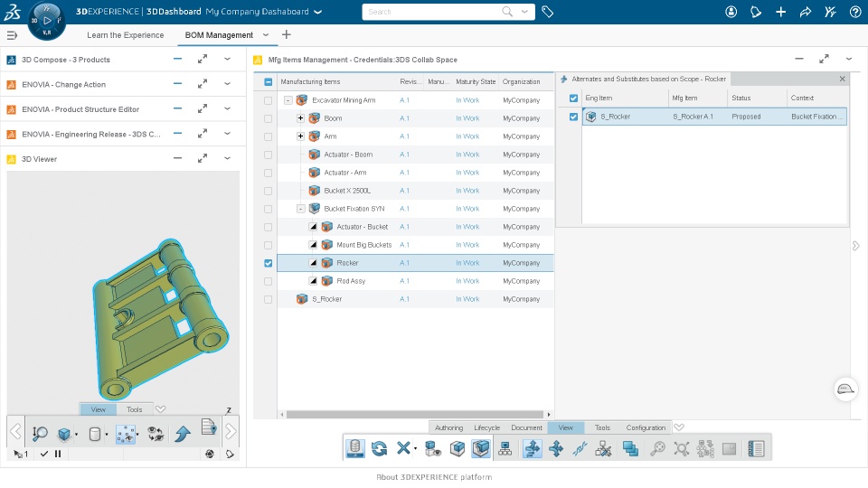Screen dimensions: 868x488
Task: Expand the Arm tree node
Action: [300, 136]
